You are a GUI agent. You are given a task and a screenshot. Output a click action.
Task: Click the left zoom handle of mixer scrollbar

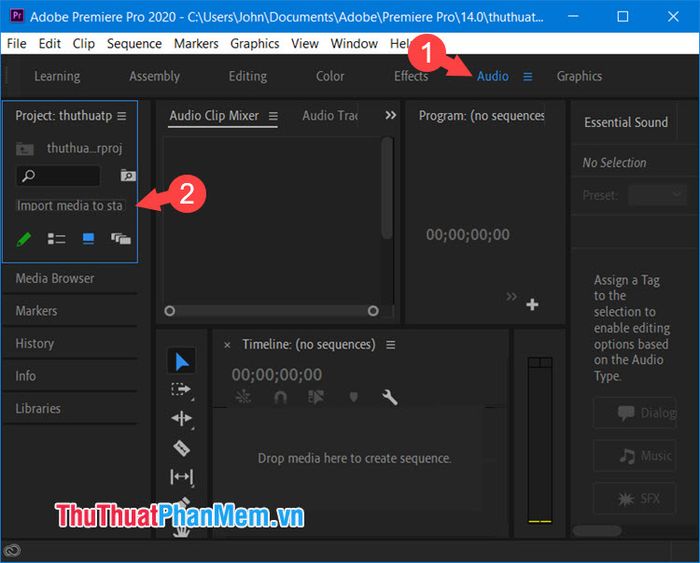pos(170,311)
